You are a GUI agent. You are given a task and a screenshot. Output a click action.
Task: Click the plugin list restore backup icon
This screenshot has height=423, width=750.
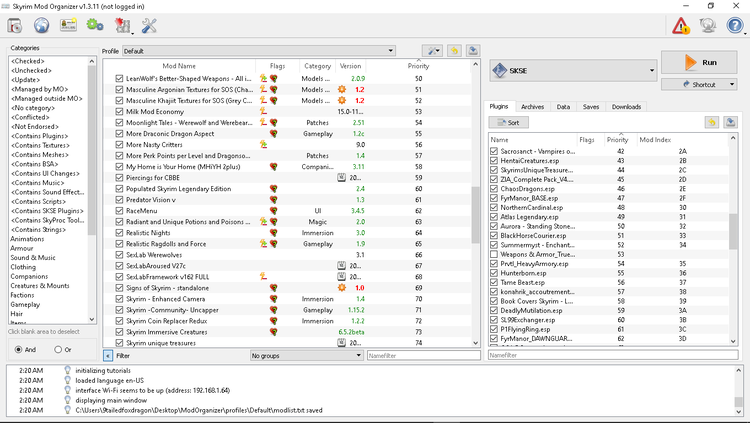click(712, 122)
